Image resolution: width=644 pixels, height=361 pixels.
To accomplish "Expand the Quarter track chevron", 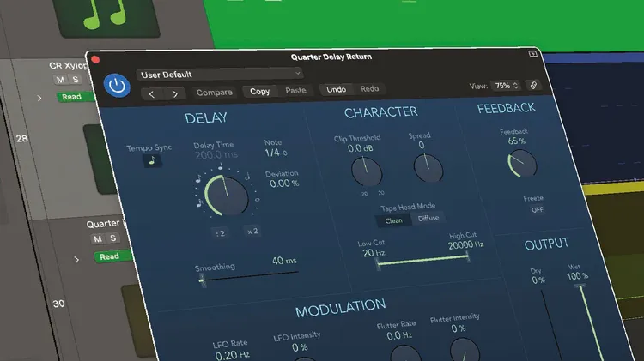I will (76, 259).
